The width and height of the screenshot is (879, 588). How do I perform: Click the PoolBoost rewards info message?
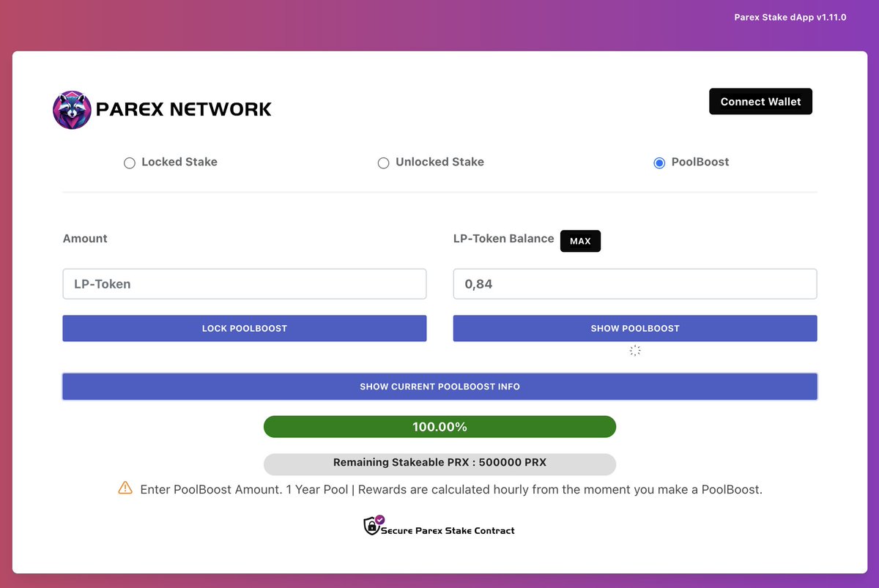[450, 488]
